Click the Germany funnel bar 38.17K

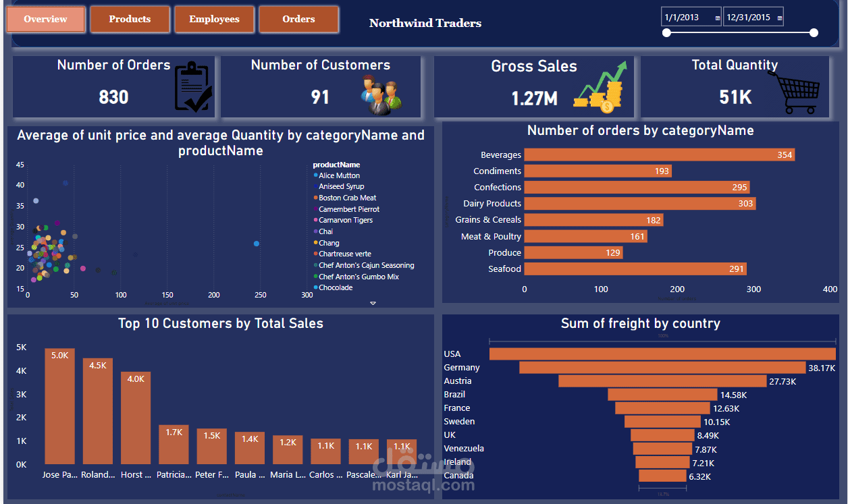pos(662,368)
